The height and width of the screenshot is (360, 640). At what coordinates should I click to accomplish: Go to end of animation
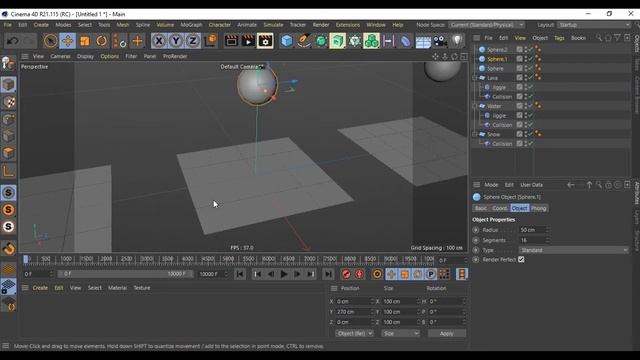(328, 274)
